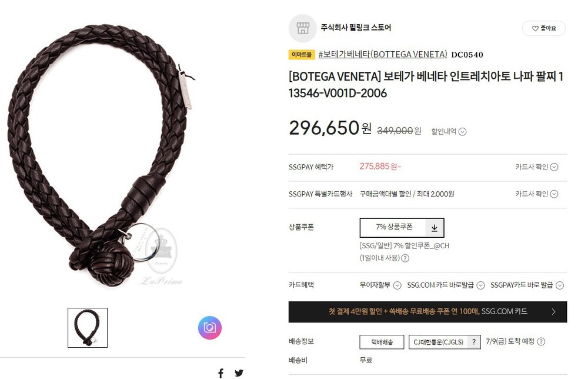Expand the 할인내역 discount details

[449, 131]
